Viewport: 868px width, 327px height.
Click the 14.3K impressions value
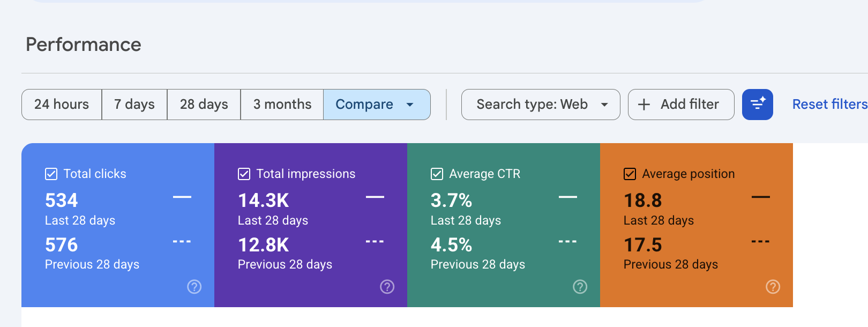pos(264,200)
